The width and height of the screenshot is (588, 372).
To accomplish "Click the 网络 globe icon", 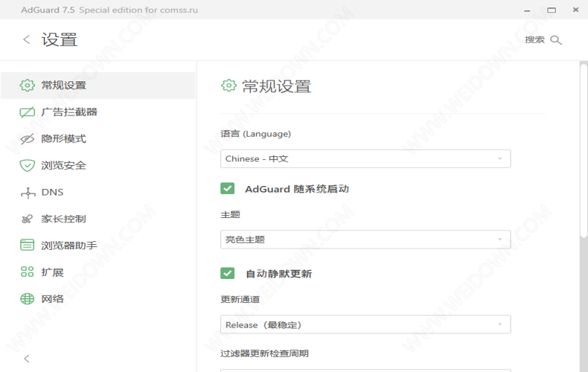I will tap(27, 299).
